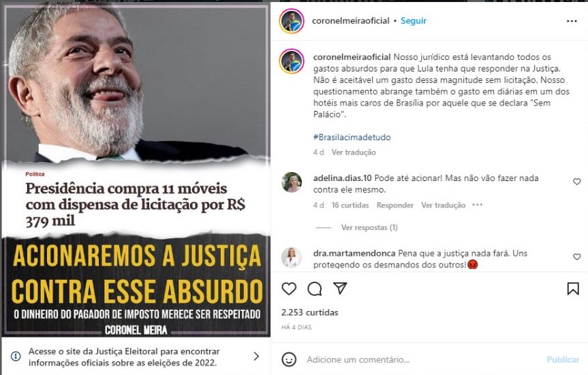The width and height of the screenshot is (588, 375).
Task: Open coronelmeiraoficial profile picture in header
Action: [292, 21]
